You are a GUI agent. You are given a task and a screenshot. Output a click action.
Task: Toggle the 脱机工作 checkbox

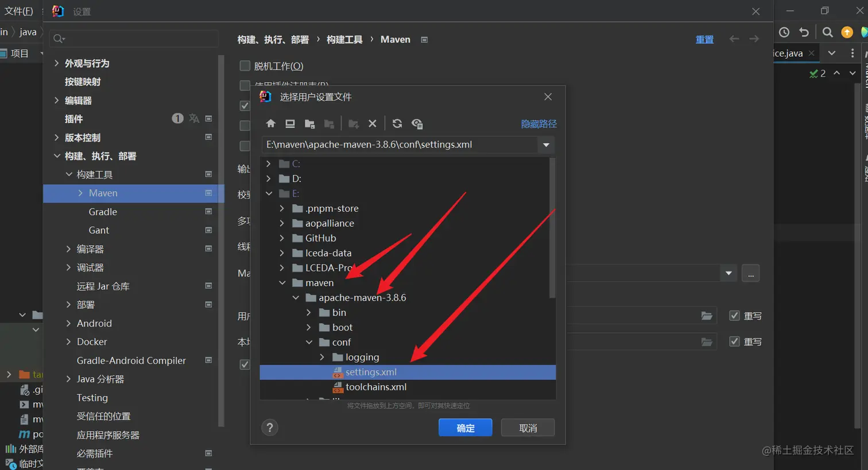click(245, 65)
